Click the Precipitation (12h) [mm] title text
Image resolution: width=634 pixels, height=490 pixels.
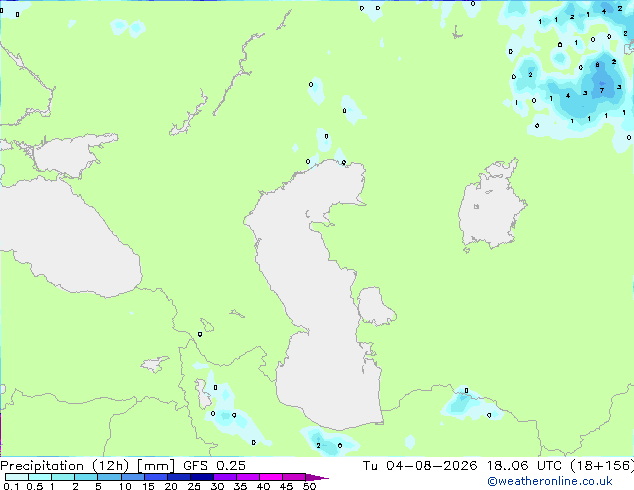[87, 466]
